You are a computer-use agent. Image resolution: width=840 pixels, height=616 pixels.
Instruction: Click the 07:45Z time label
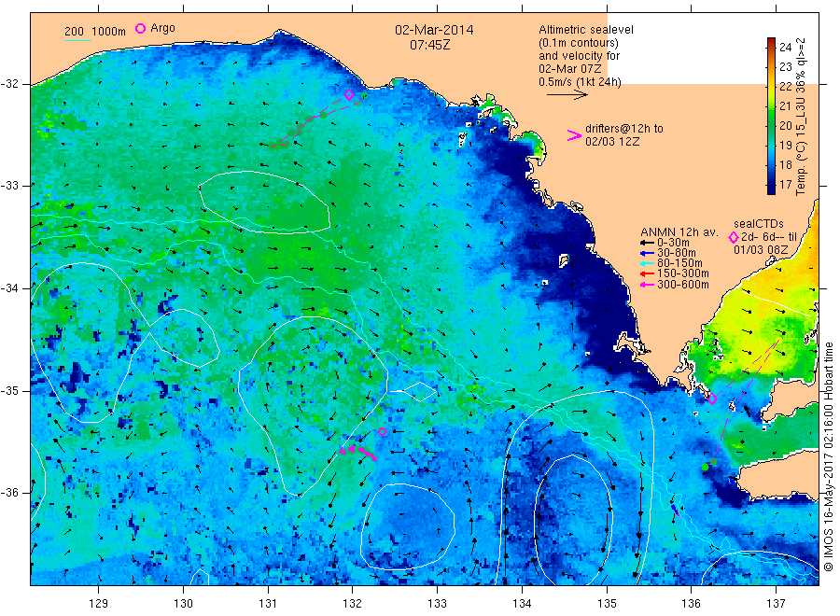tap(430, 45)
